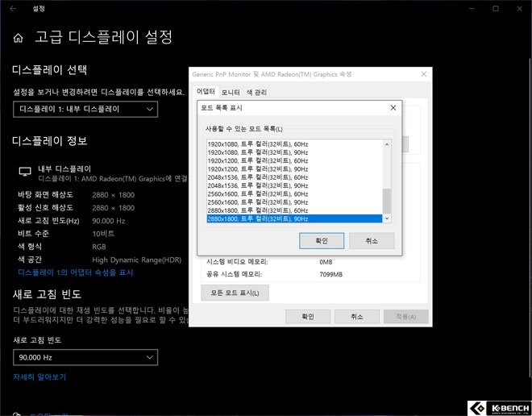This screenshot has width=532, height=416.
Task: Select 1920x1080 90Hz mode
Action: pos(294,152)
